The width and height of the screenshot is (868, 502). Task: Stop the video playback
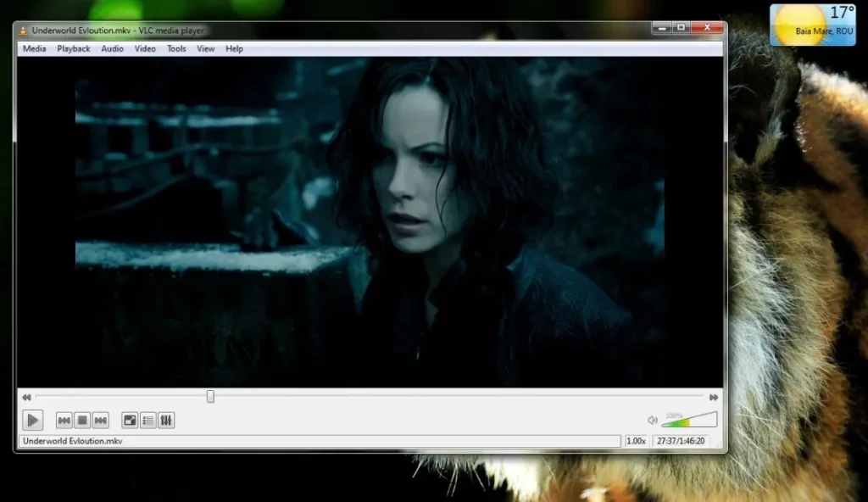click(x=82, y=421)
